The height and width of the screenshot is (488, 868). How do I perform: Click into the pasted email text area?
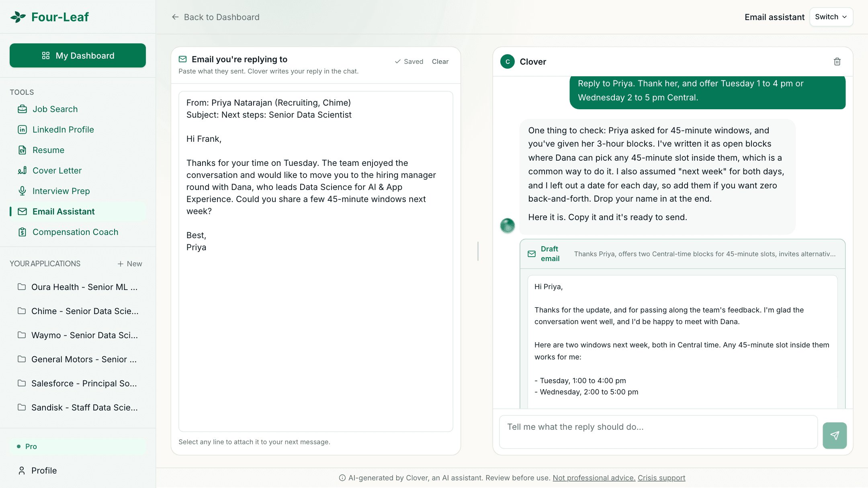tap(316, 261)
